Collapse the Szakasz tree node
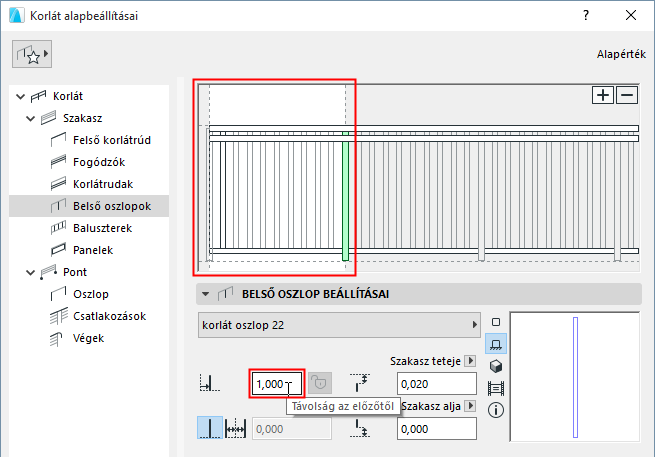Viewport: 655px width, 457px height. pos(30,119)
